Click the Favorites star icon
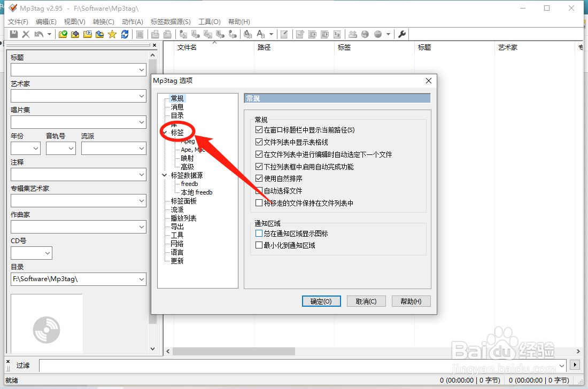The height and width of the screenshot is (389, 588). point(112,34)
